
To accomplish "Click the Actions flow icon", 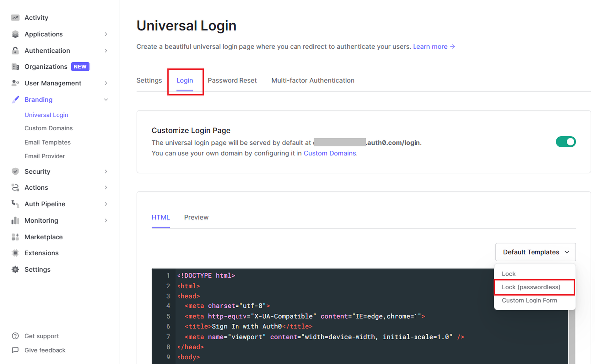I will 15,188.
